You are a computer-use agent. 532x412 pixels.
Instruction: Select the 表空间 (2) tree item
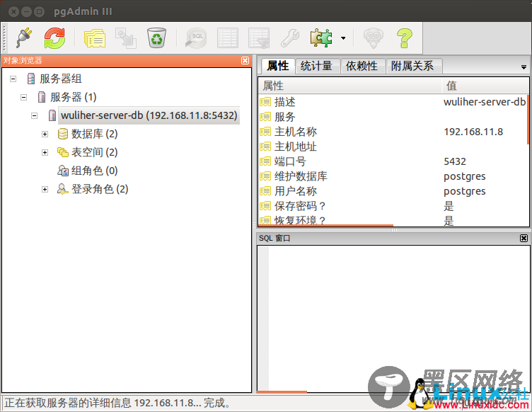pos(94,152)
